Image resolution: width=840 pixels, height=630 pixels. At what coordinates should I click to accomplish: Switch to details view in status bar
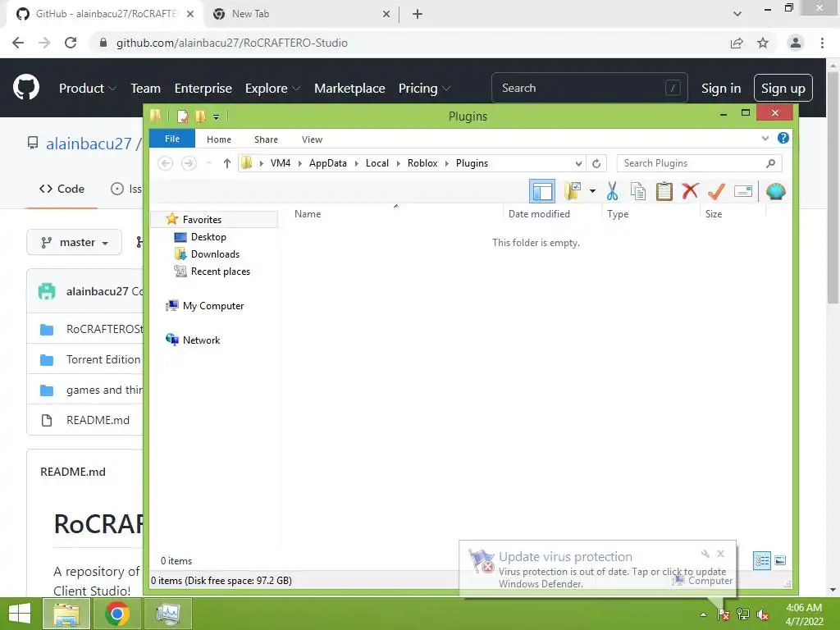(x=762, y=561)
